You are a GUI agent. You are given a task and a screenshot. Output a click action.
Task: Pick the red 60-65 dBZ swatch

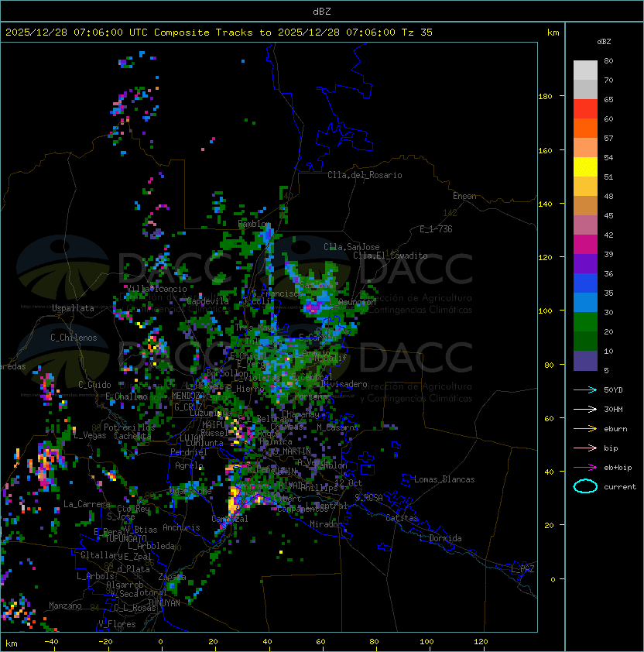pos(585,108)
